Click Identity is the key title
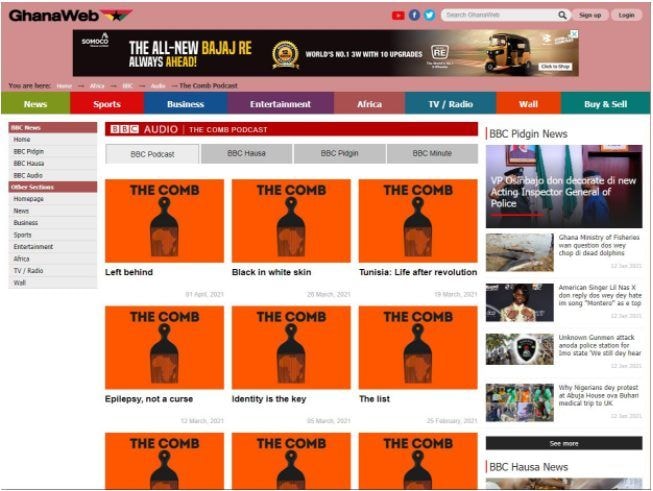Image resolution: width=653 pixels, height=491 pixels. coord(269,399)
